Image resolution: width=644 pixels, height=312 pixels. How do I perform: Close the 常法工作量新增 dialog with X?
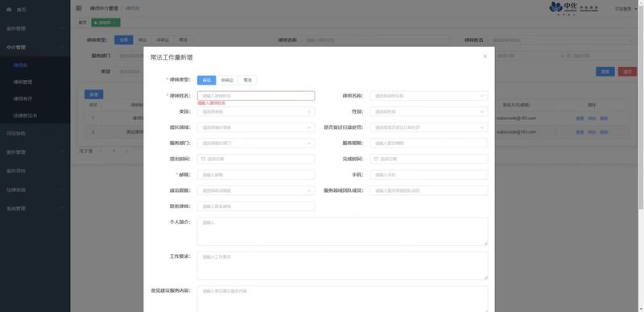pos(485,56)
